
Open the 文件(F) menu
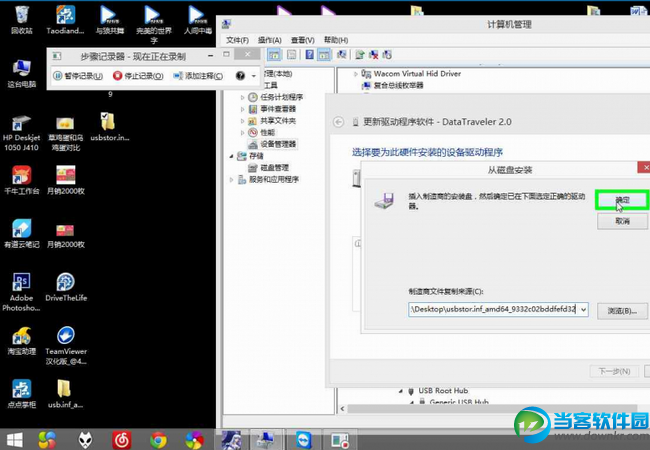238,40
